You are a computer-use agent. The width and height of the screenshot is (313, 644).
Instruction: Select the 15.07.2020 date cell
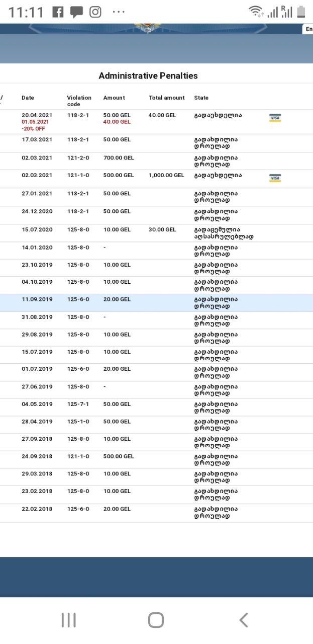pyautogui.click(x=37, y=229)
